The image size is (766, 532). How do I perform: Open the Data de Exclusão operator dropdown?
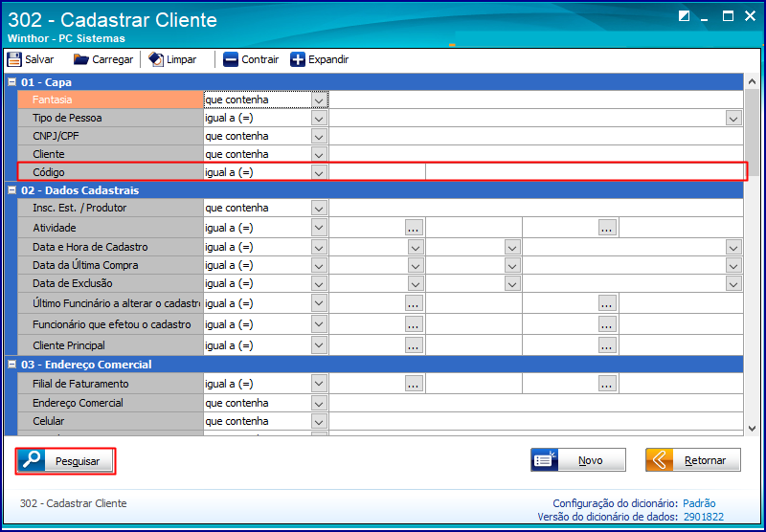[x=319, y=283]
